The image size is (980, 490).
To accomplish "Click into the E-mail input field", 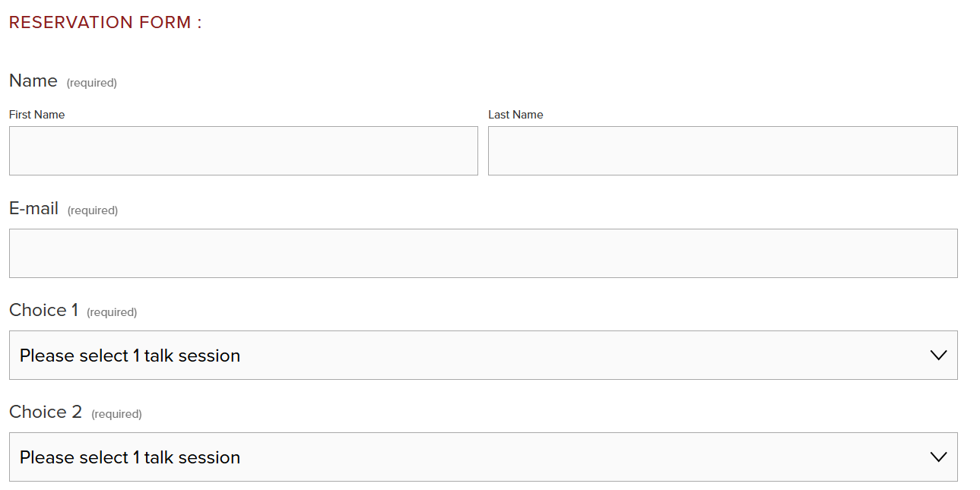I will [x=483, y=253].
